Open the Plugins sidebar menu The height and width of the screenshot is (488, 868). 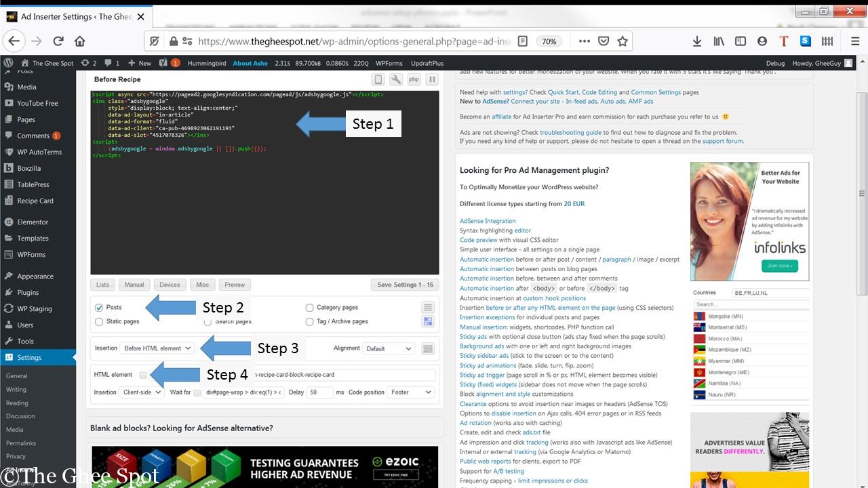pyautogui.click(x=28, y=293)
